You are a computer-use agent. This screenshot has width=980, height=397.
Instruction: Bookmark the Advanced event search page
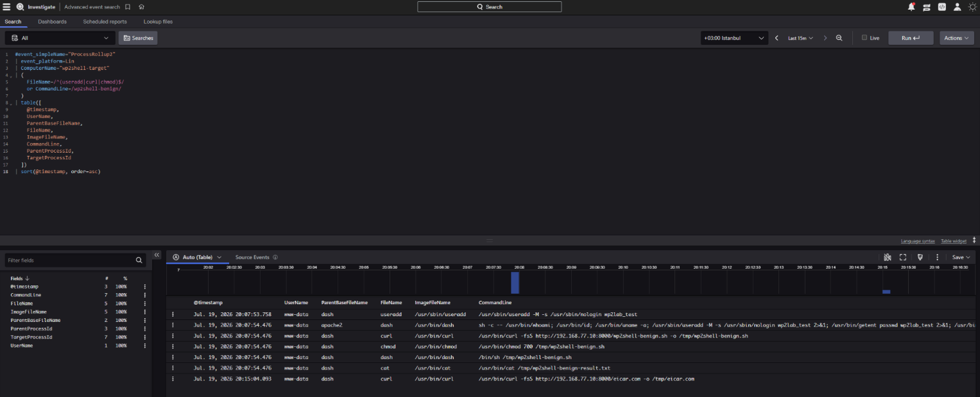(128, 7)
